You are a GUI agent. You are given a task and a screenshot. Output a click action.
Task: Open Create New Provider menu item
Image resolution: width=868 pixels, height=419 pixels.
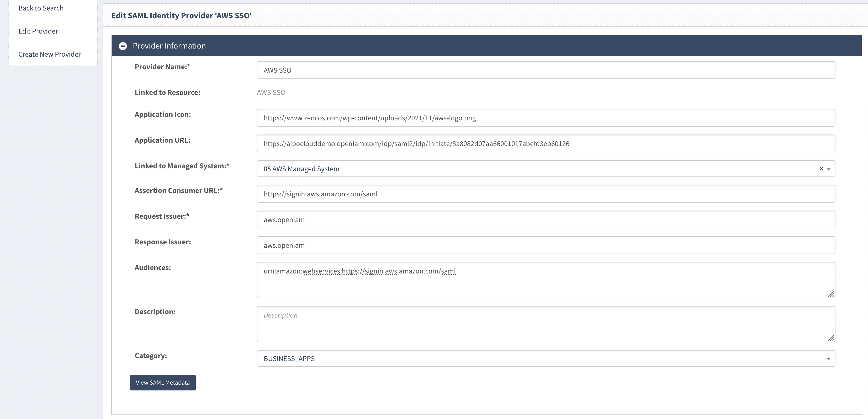click(x=50, y=54)
